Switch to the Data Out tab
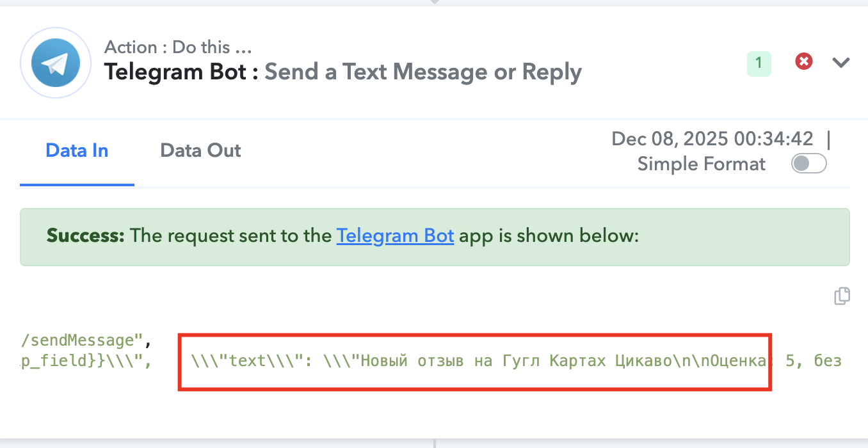This screenshot has width=868, height=448. click(200, 150)
